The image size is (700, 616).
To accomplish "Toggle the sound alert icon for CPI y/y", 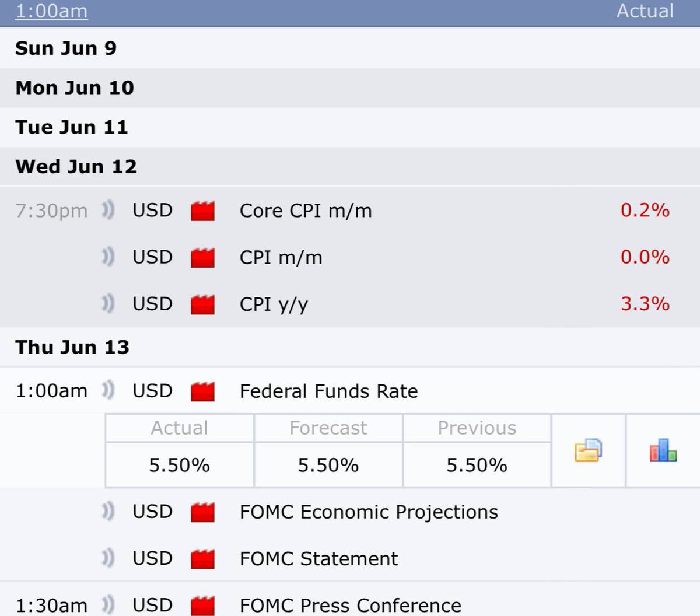I will [x=108, y=303].
